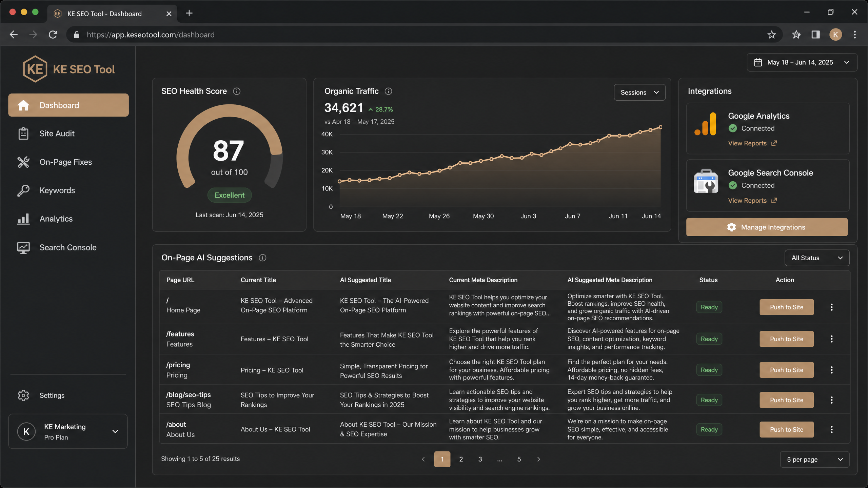Image resolution: width=868 pixels, height=488 pixels.
Task: Click the Settings gear icon in the sidebar
Action: 23,395
